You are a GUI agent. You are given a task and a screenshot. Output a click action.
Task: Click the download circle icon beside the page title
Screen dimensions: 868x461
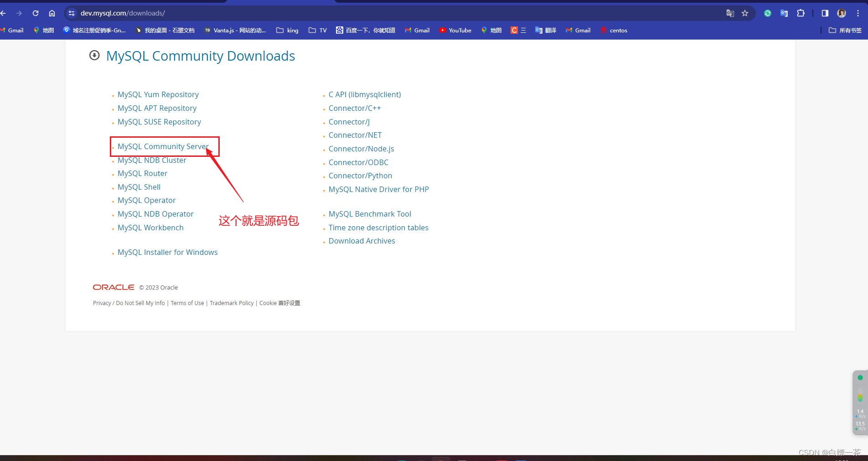click(x=94, y=55)
